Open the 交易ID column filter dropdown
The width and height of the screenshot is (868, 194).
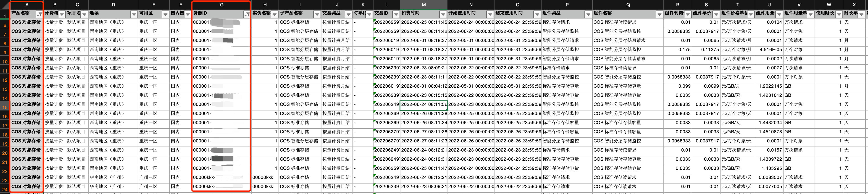click(396, 14)
